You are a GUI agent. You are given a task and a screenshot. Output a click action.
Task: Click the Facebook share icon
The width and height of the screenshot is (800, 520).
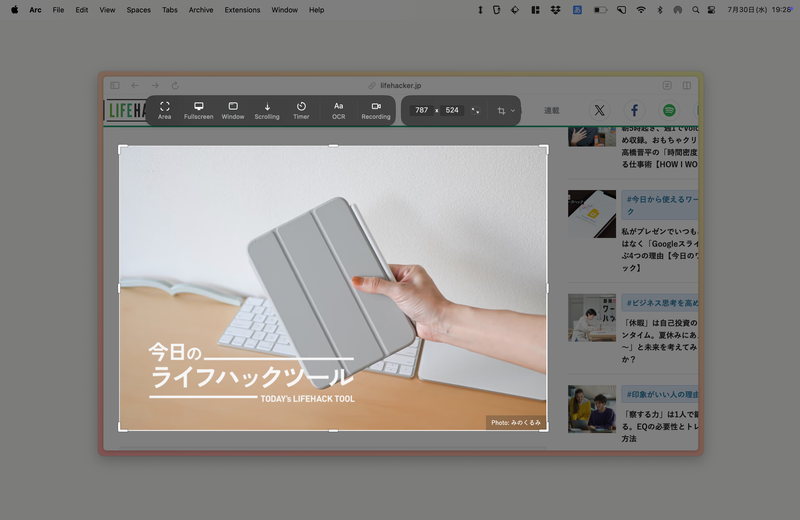pos(634,110)
